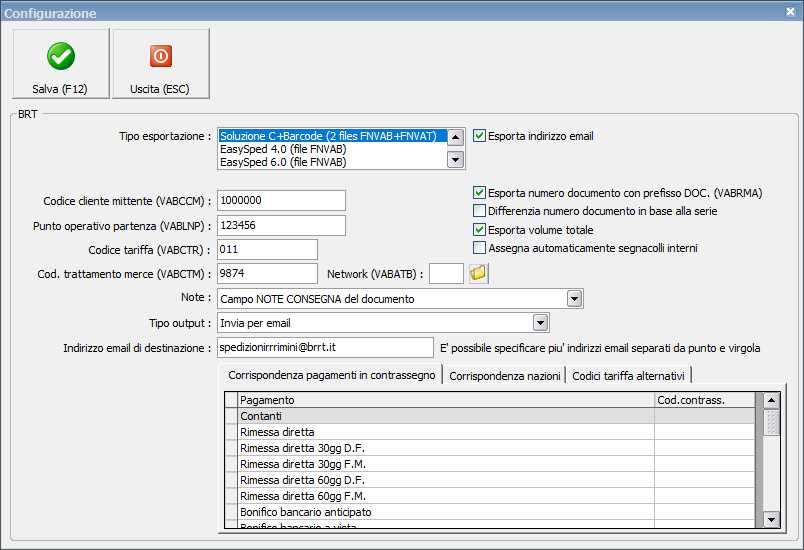Select Rimessa diretta 60gg F.M. row

click(490, 496)
